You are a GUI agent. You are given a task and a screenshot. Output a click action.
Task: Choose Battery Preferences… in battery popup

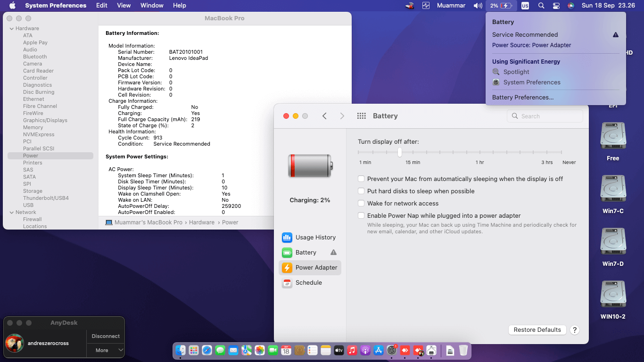point(523,98)
